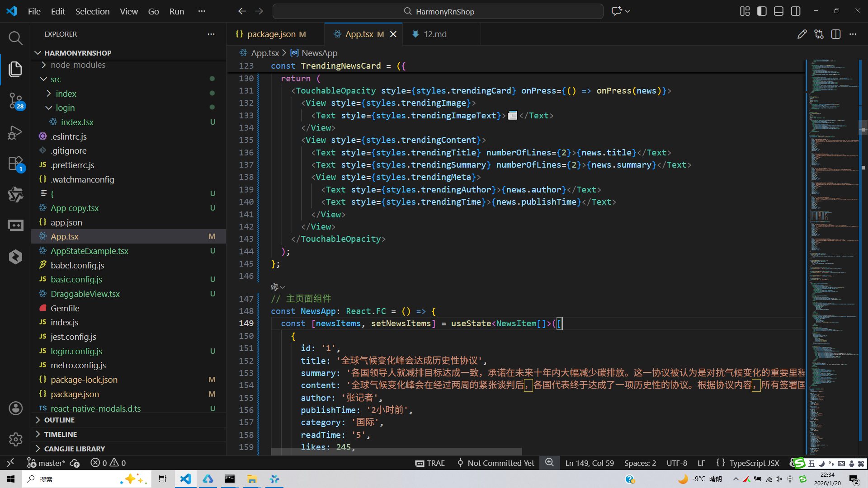
Task: Expand the OUTLINE section
Action: click(59, 420)
